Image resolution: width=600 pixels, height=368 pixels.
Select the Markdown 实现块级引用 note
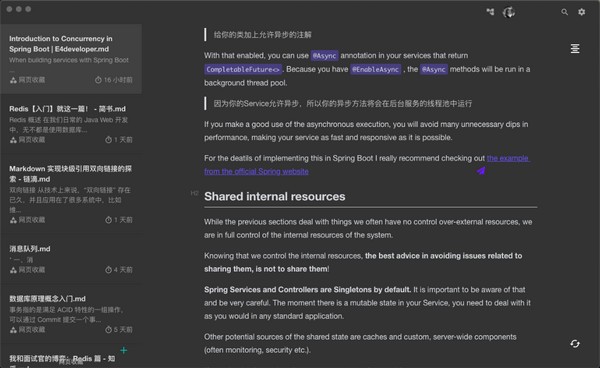click(71, 194)
